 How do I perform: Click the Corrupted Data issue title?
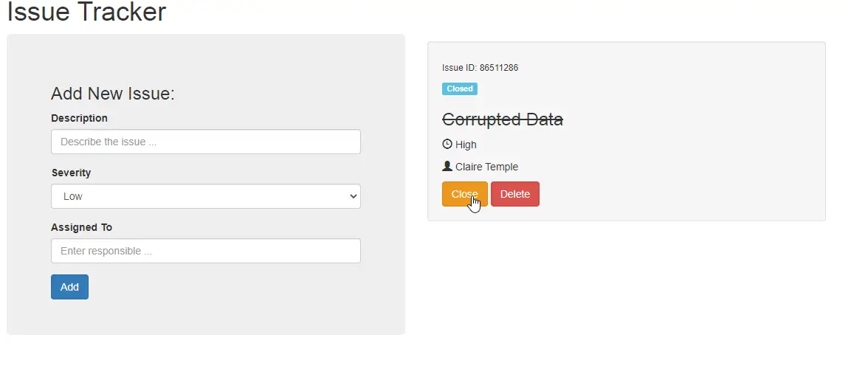tap(503, 119)
